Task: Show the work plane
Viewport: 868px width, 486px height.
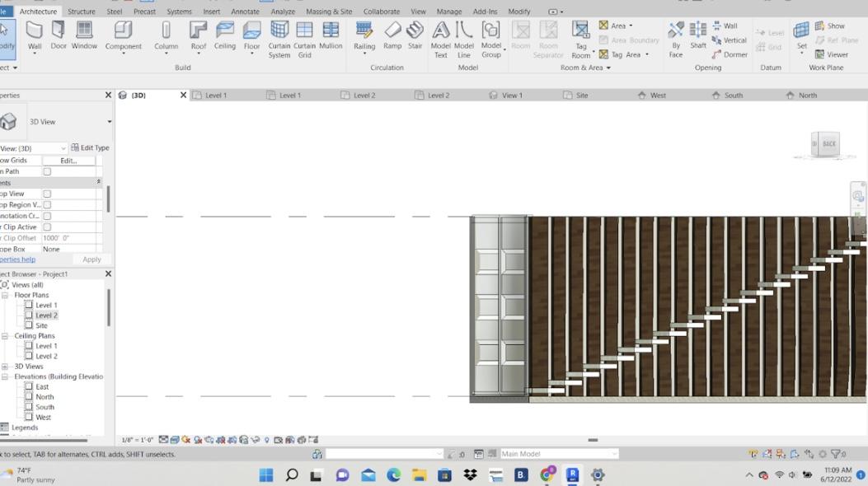Action: coord(830,26)
